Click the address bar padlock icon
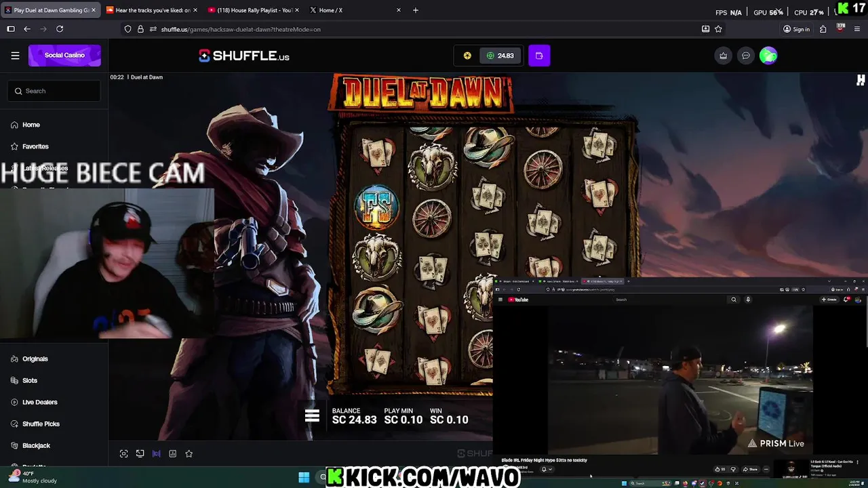 [140, 29]
